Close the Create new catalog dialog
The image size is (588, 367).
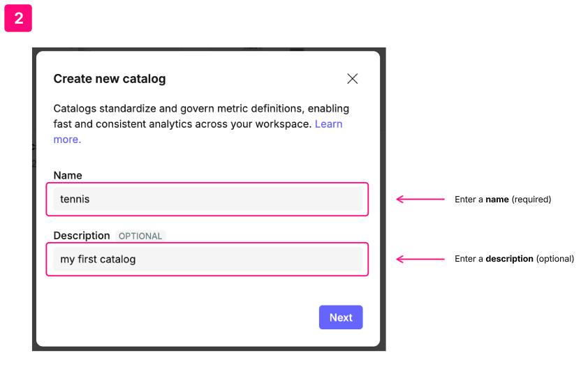coord(353,79)
